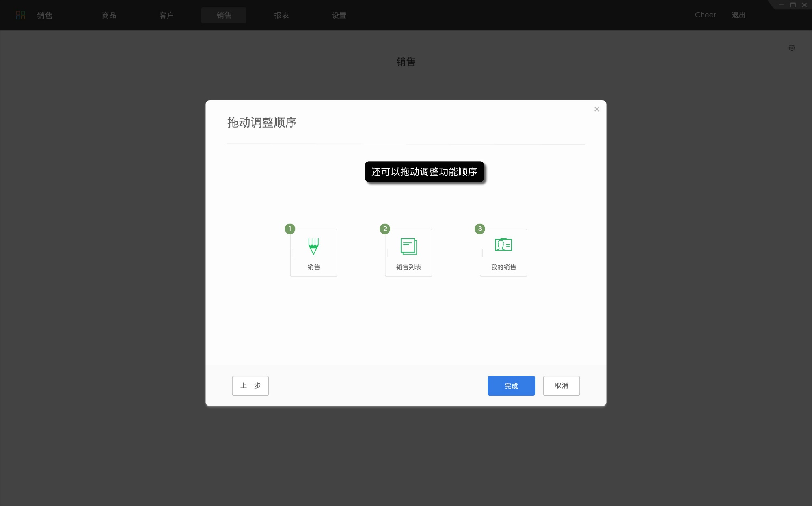
Task: Open settings via the gear icon
Action: [x=792, y=48]
